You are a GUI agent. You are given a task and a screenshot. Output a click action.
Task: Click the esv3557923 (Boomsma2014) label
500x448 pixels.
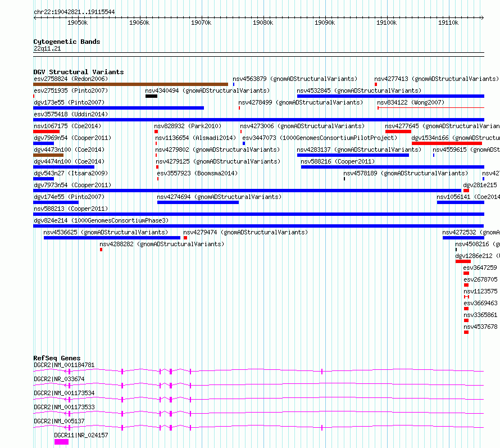point(197,173)
